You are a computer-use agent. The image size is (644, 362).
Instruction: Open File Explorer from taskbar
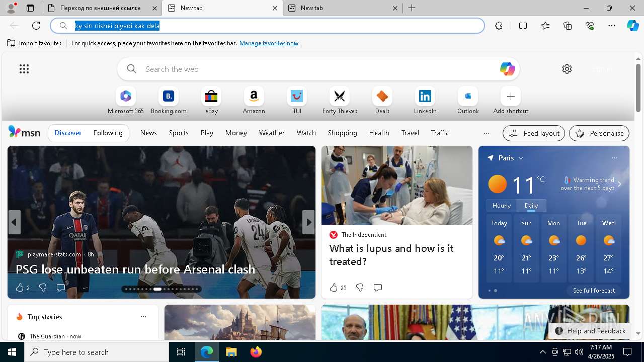(231, 352)
